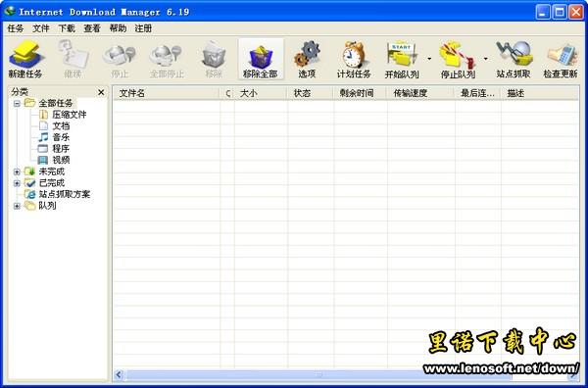Open dropdown arrow beside 开始队列
Viewport: 588px width, 388px height.
tap(429, 59)
